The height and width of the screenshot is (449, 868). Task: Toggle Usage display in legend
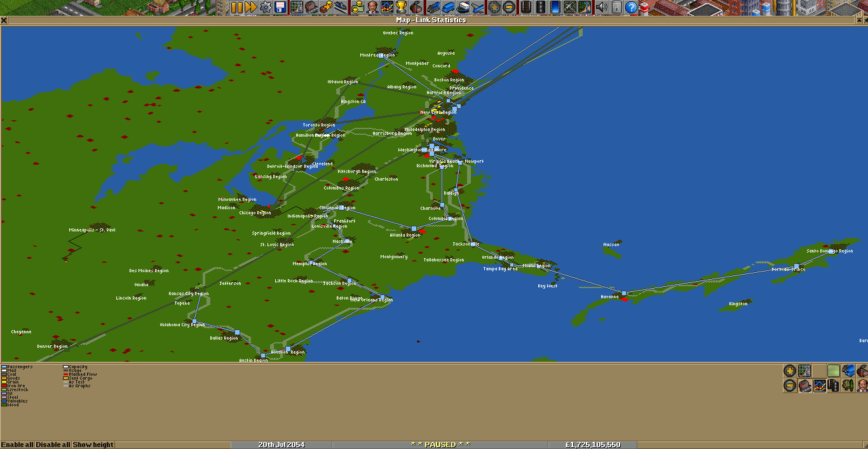[x=72, y=371]
